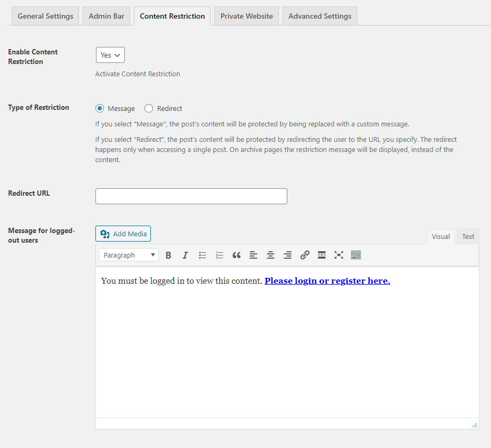Open Paragraph format dropdown
The image size is (491, 448).
pos(128,255)
